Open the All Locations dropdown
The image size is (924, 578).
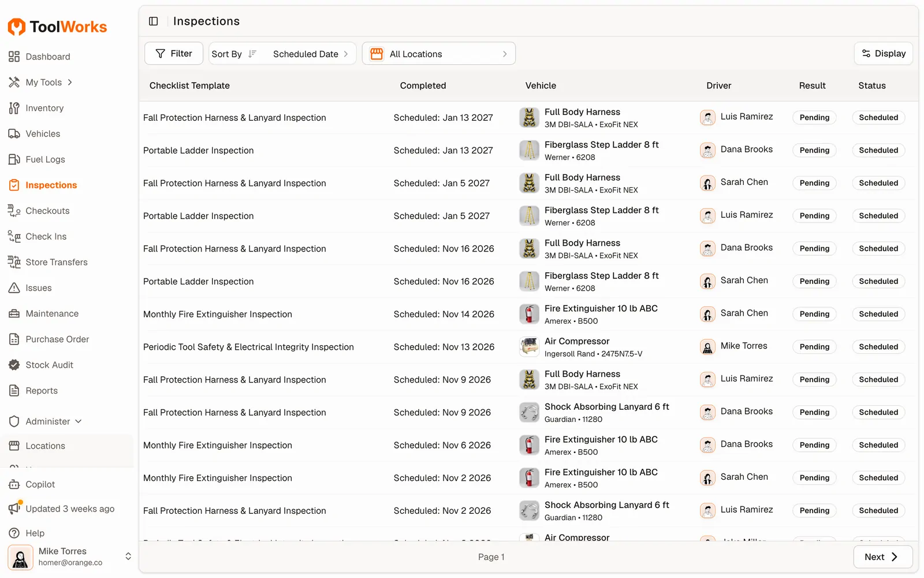pos(439,54)
